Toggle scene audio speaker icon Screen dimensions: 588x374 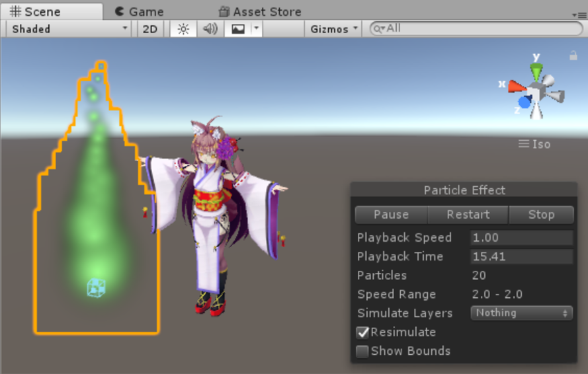coord(210,29)
